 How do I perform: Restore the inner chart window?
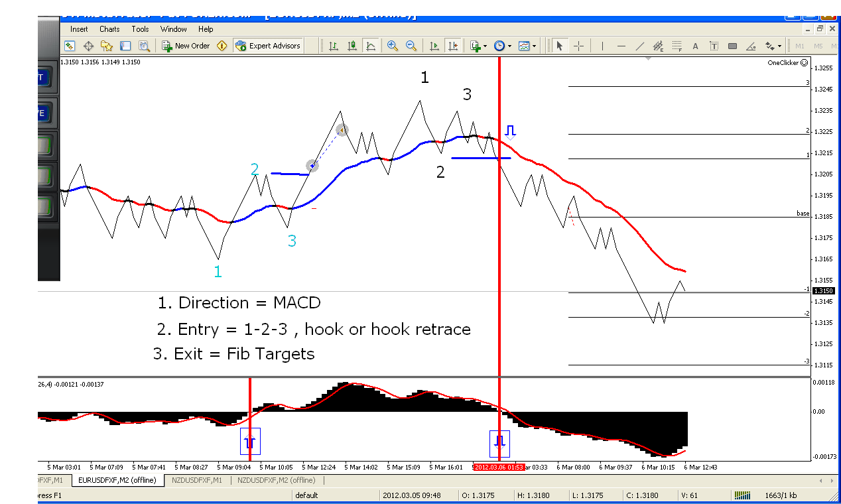tap(820, 29)
